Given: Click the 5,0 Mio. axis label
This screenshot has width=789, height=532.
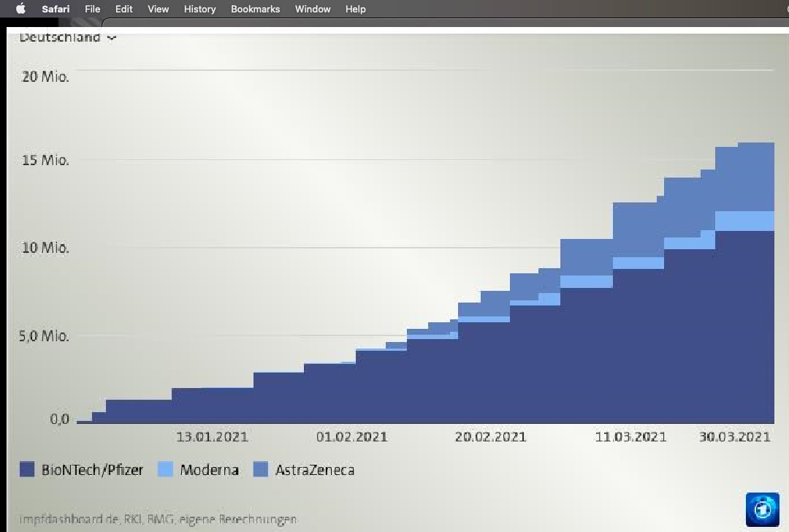Looking at the screenshot, I should 44,335.
